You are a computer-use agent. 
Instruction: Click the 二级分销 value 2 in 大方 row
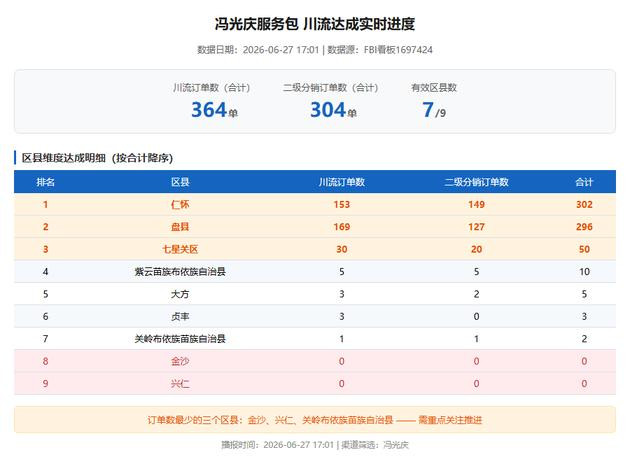476,294
